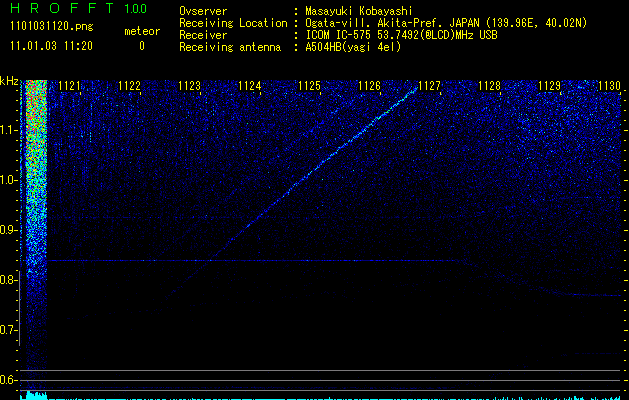Select the filename 1101031120.png

(x=52, y=26)
